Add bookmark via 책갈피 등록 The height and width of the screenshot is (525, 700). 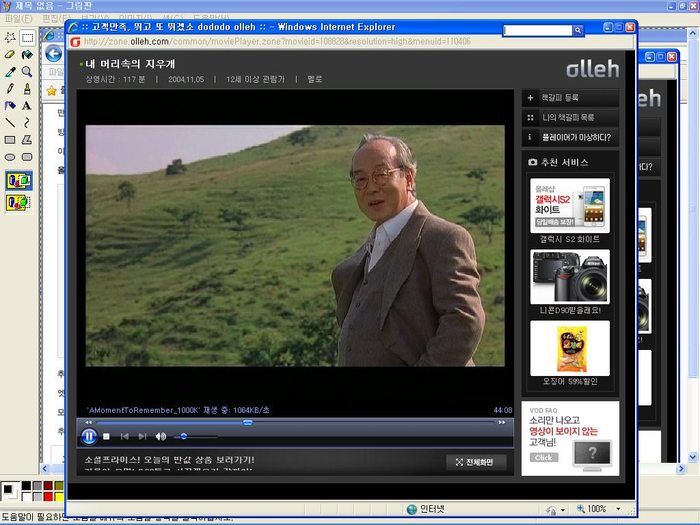point(570,97)
